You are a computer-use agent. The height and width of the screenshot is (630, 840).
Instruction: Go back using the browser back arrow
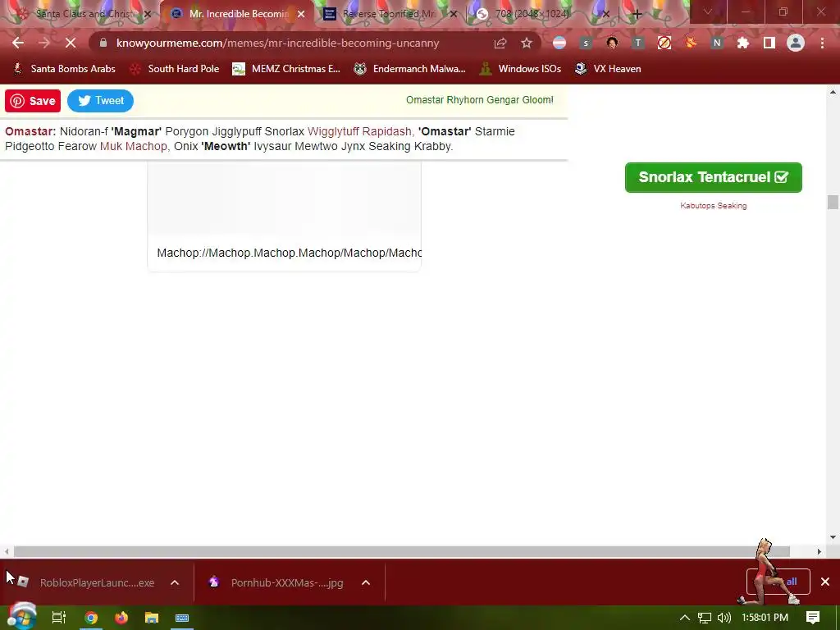[x=18, y=43]
